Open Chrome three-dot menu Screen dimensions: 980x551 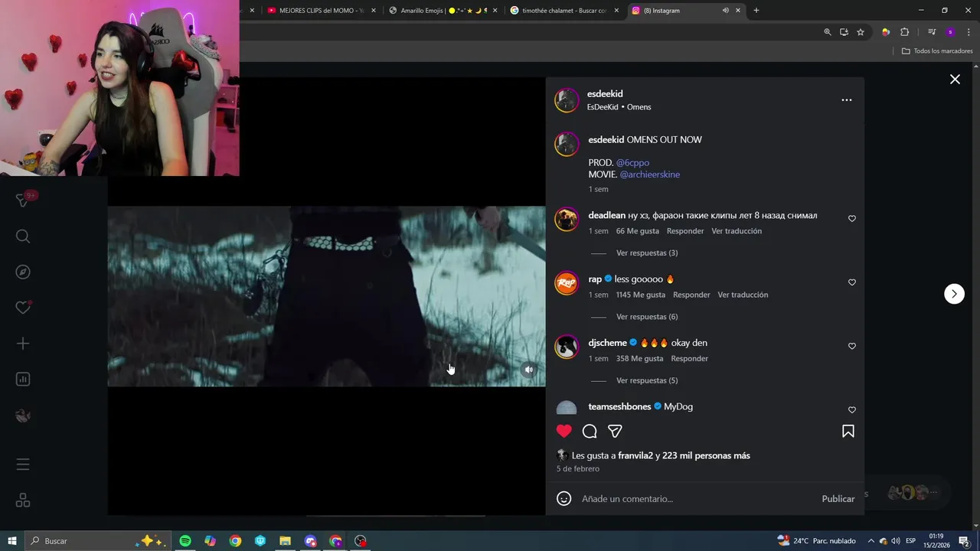969,32
